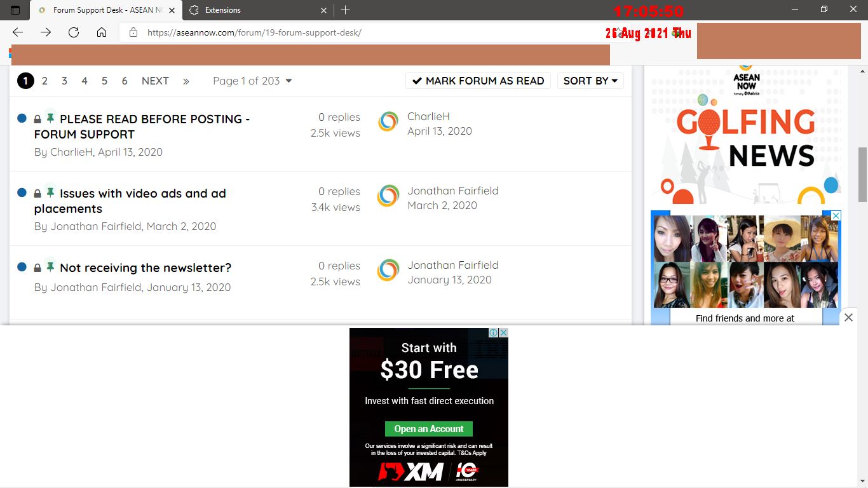Screen dimensions: 868x488
Task: Open a new tab with plus icon
Action: pos(345,10)
